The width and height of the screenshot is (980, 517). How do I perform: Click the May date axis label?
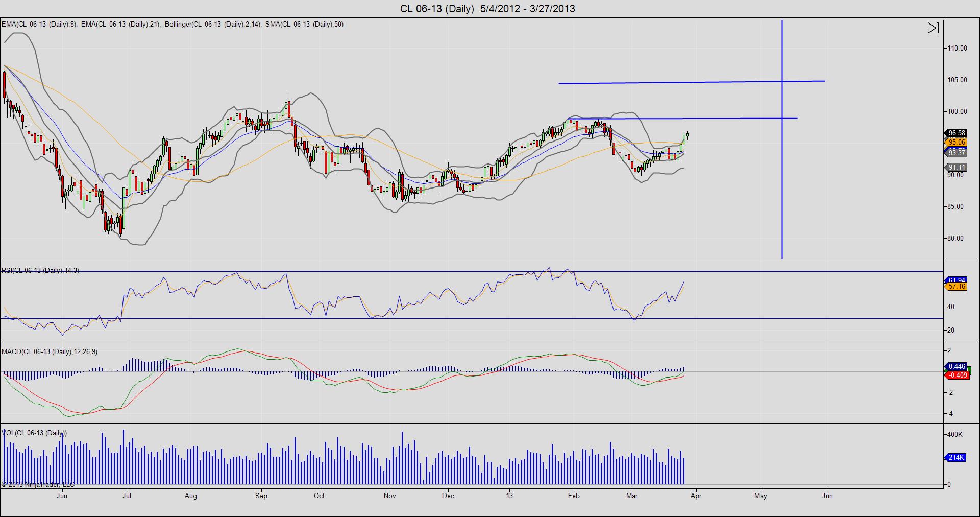761,496
